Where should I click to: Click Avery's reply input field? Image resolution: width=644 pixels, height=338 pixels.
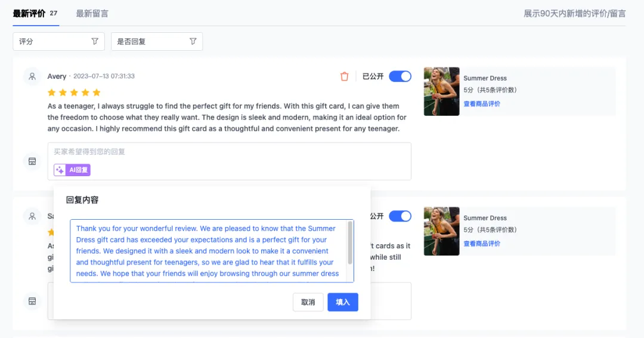click(x=229, y=161)
